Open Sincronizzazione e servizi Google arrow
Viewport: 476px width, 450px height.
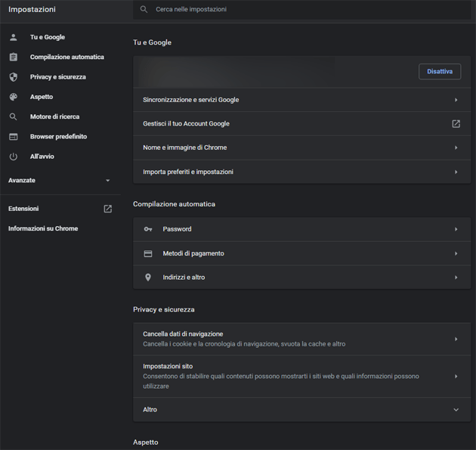[456, 100]
